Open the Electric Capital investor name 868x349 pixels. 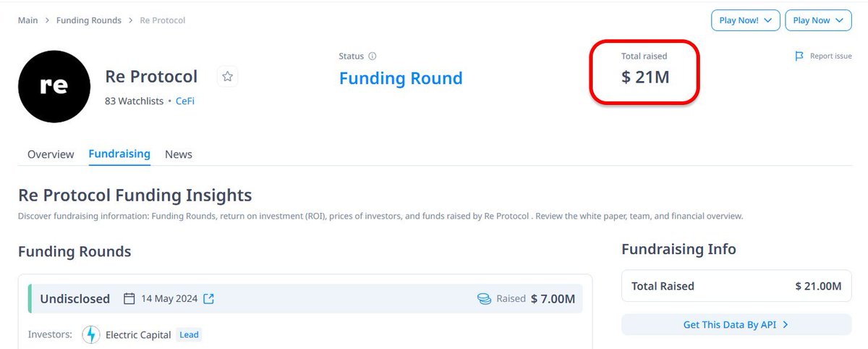[138, 335]
